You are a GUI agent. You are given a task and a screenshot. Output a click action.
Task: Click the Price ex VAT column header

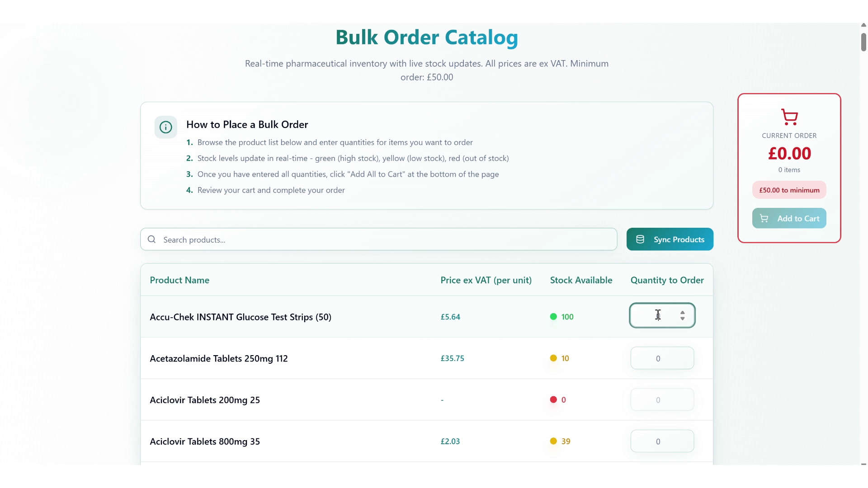pyautogui.click(x=486, y=280)
